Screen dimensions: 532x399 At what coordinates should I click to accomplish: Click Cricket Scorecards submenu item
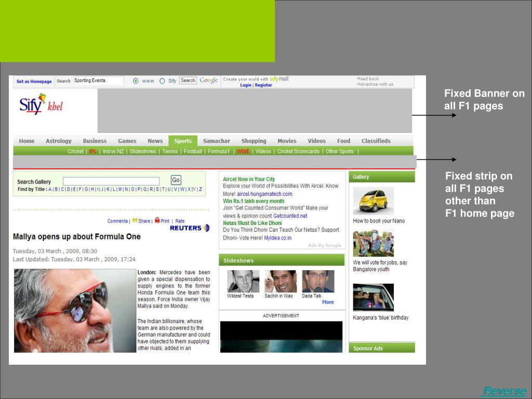(298, 151)
